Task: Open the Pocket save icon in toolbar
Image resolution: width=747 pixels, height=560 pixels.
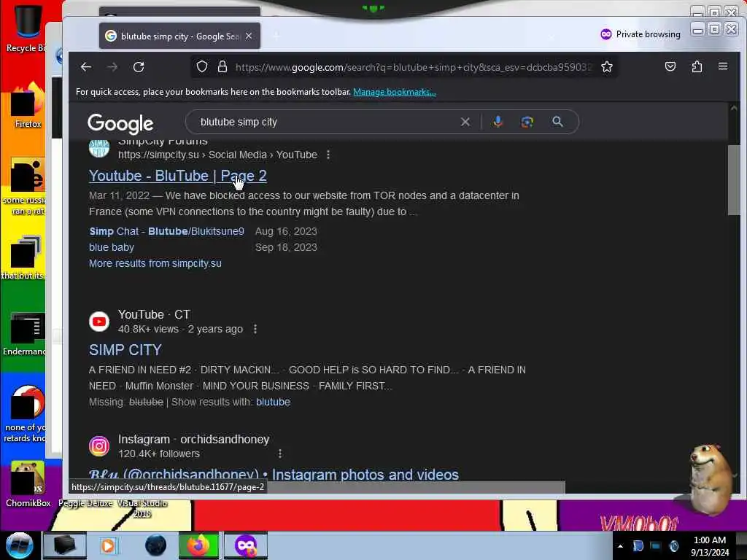Action: 670,66
